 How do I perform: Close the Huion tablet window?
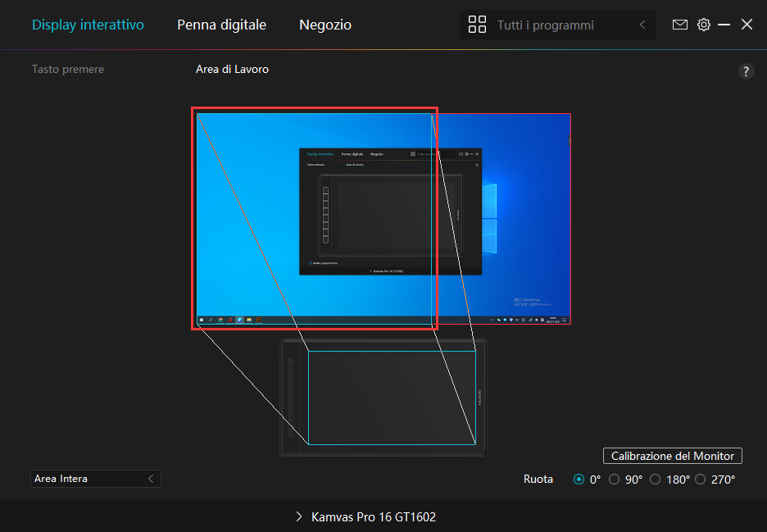point(747,25)
